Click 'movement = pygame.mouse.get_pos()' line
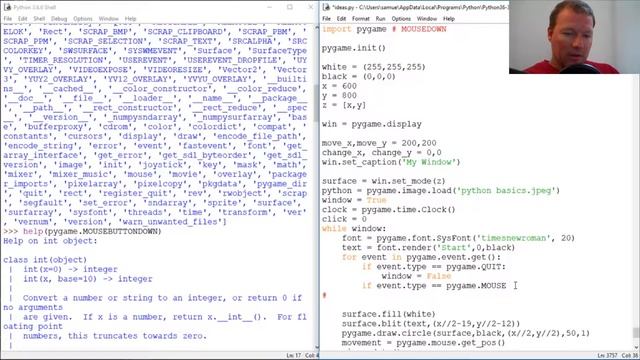The image size is (640, 360). 423,342
